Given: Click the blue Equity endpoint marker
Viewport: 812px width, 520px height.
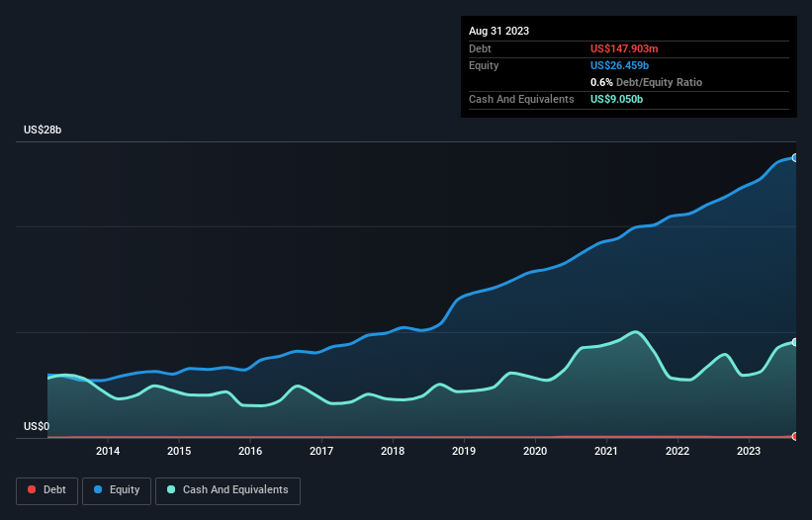Looking at the screenshot, I should [794, 157].
